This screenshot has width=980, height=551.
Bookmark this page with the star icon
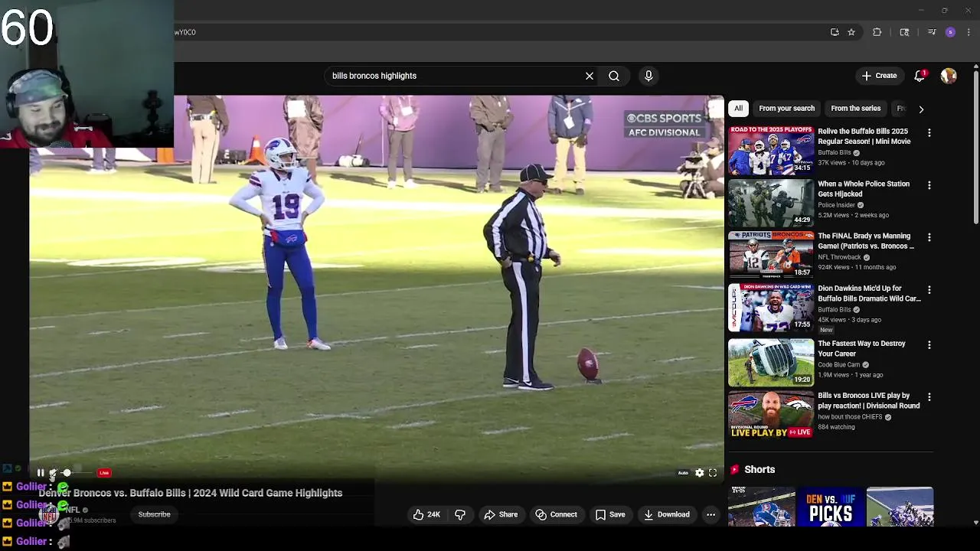pyautogui.click(x=851, y=32)
